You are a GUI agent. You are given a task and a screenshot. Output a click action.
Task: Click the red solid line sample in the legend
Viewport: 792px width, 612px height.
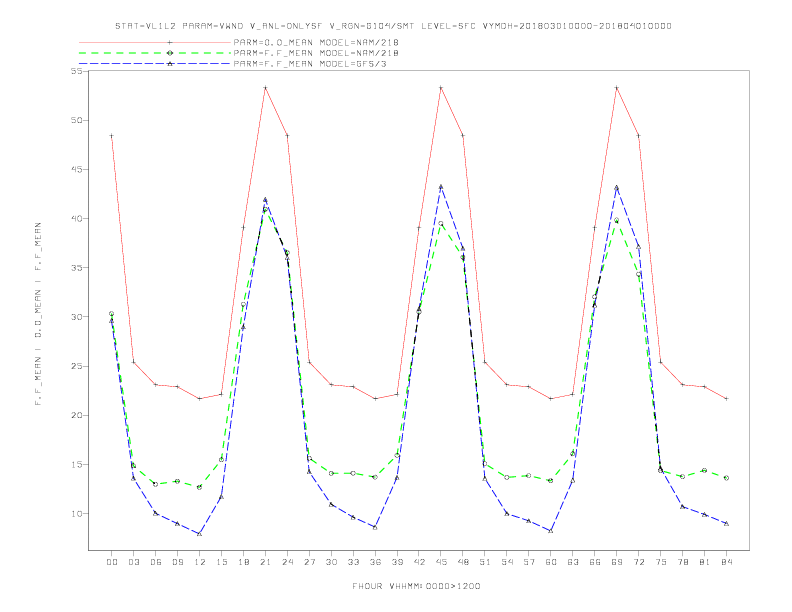155,42
